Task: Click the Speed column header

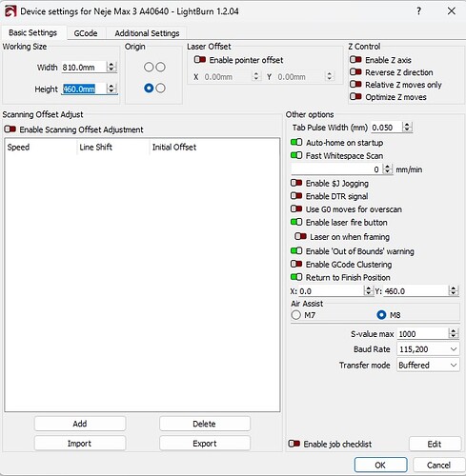Action: tap(41, 148)
